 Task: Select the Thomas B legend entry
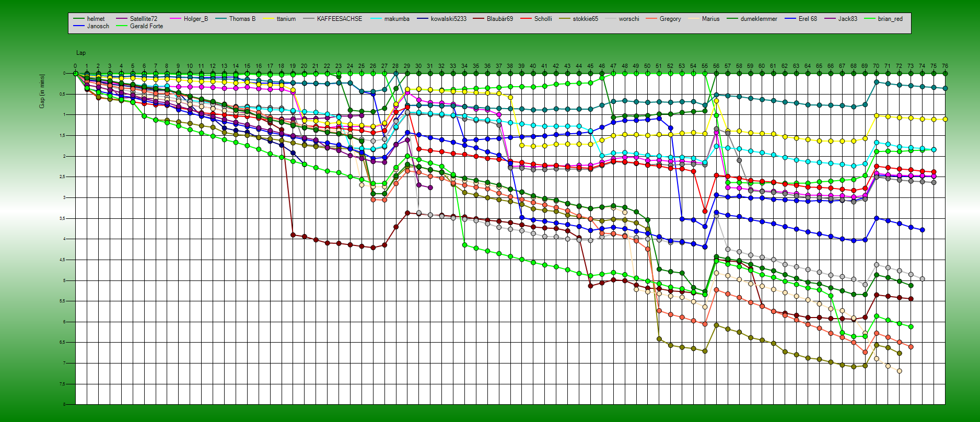(242, 19)
